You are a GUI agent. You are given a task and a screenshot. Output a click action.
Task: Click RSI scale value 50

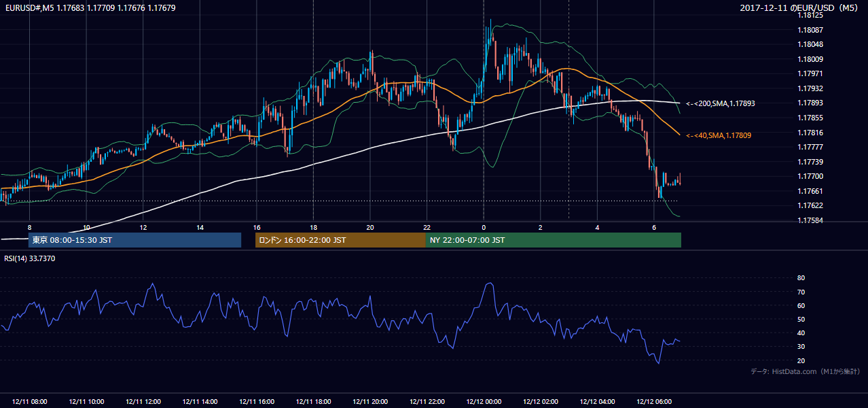pos(801,320)
